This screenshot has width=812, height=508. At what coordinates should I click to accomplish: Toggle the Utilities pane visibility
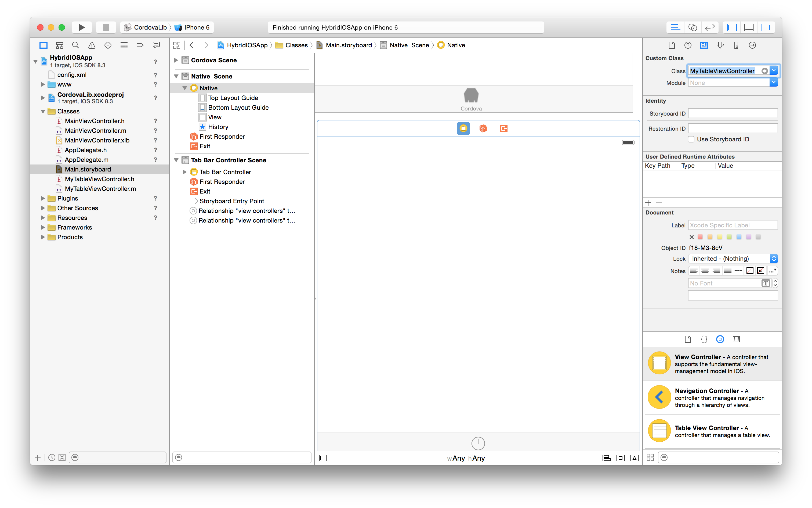point(766,27)
